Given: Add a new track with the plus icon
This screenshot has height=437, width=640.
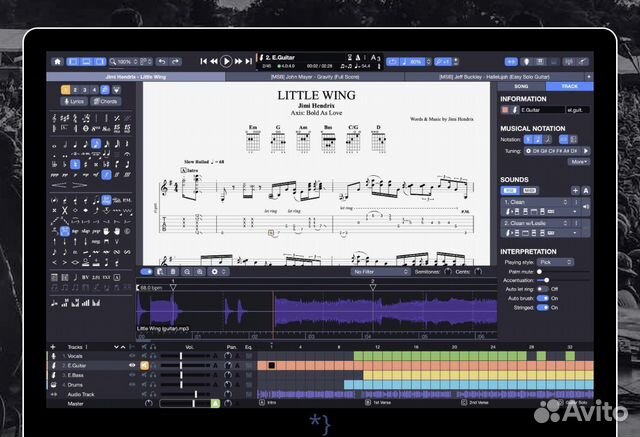Looking at the screenshot, I should pos(53,347).
